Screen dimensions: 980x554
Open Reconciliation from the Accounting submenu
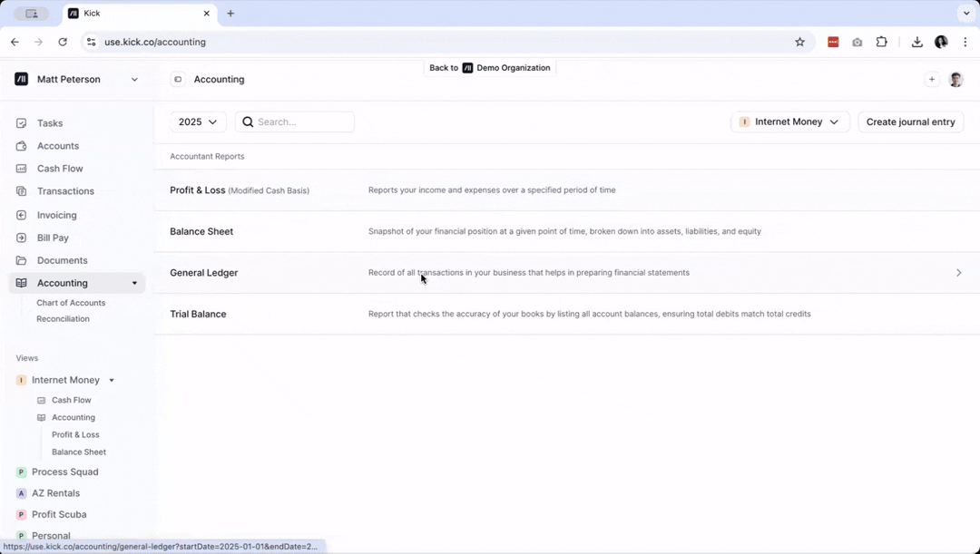63,318
